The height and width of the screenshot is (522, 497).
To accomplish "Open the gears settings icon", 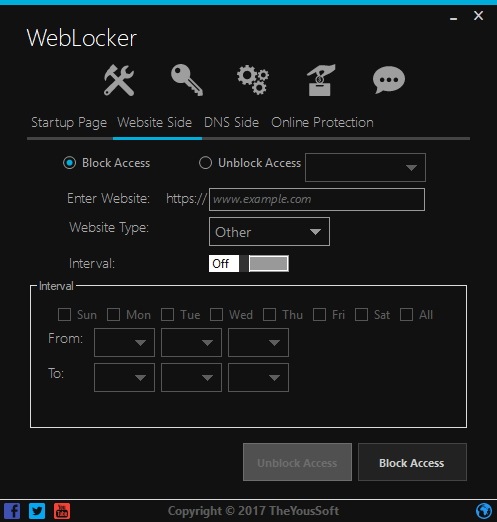I will (x=253, y=80).
